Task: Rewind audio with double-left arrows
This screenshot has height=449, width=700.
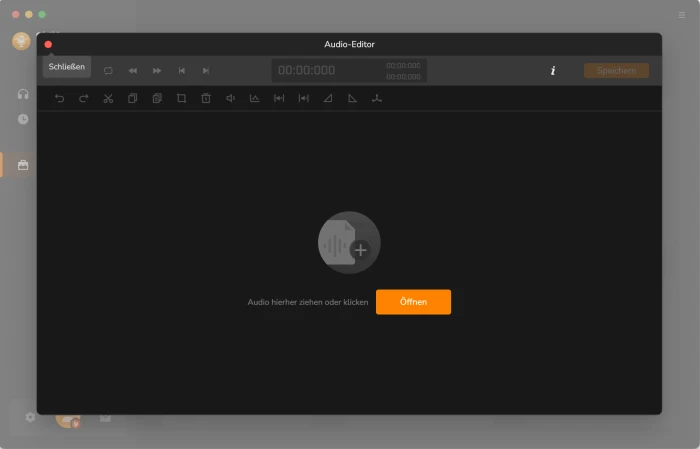Action: pyautogui.click(x=133, y=71)
